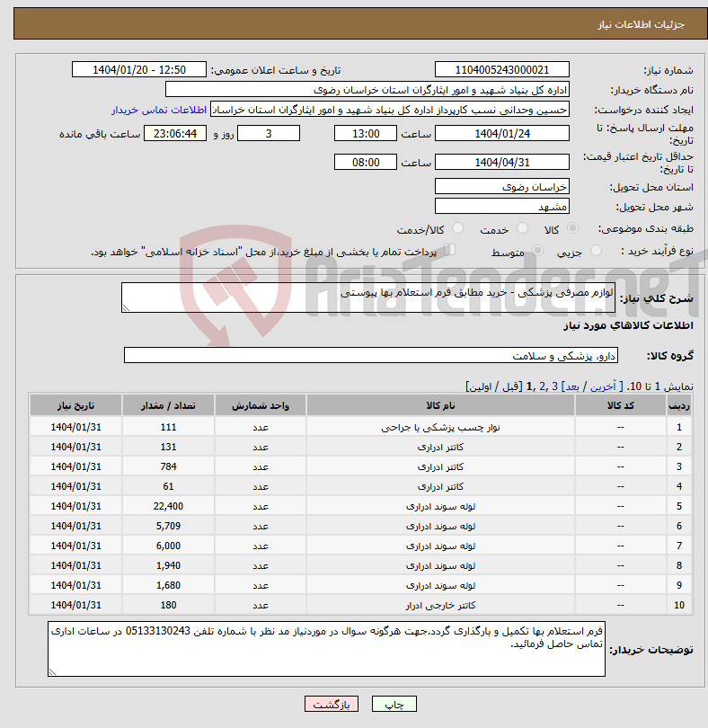
Task: Click the need number field 1104005243000021
Action: [502, 69]
